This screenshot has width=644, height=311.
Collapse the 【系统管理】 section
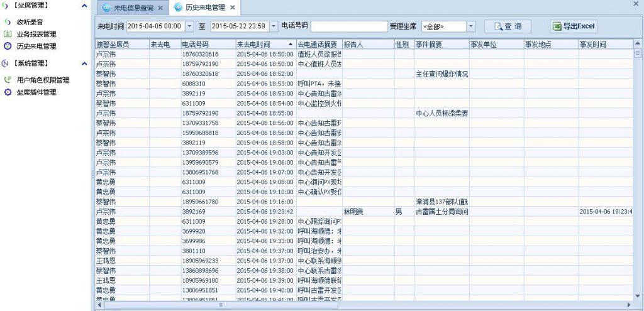click(85, 63)
